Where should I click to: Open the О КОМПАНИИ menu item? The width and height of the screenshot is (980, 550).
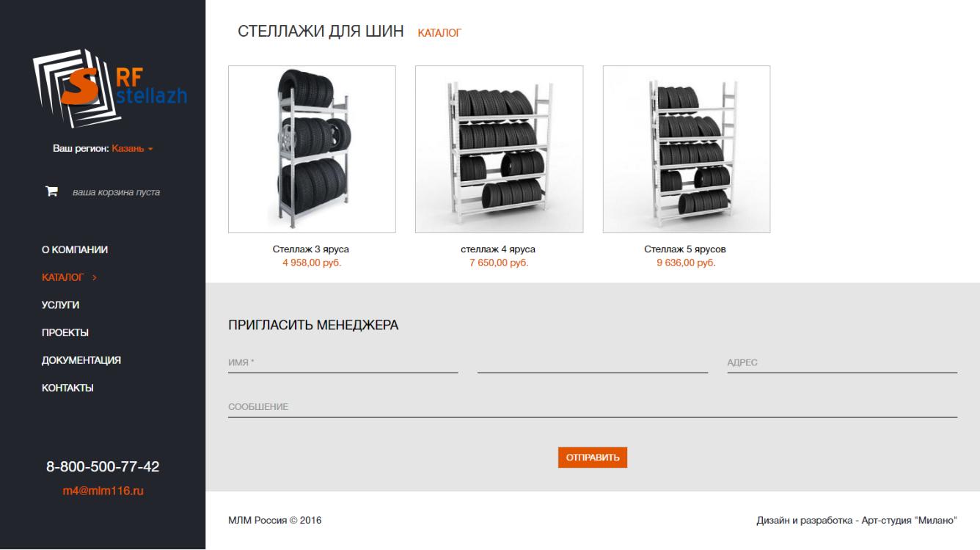point(75,250)
